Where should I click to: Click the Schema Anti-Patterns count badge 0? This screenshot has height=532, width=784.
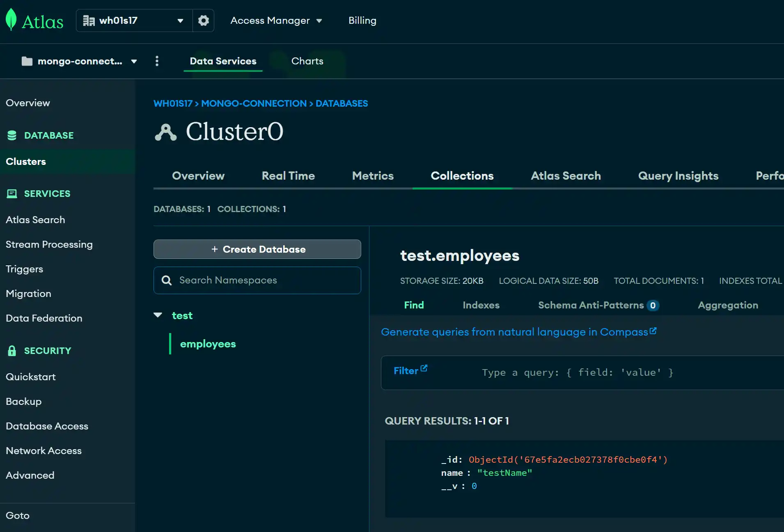tap(653, 305)
